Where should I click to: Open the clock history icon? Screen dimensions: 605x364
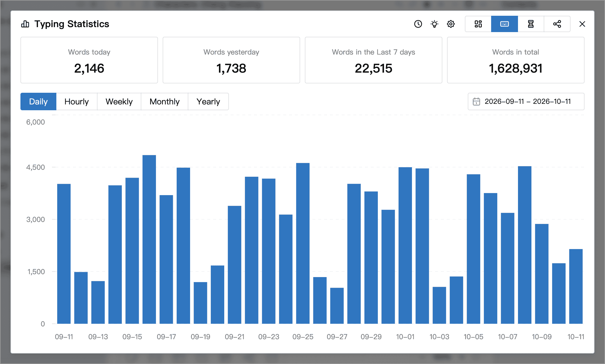(418, 24)
